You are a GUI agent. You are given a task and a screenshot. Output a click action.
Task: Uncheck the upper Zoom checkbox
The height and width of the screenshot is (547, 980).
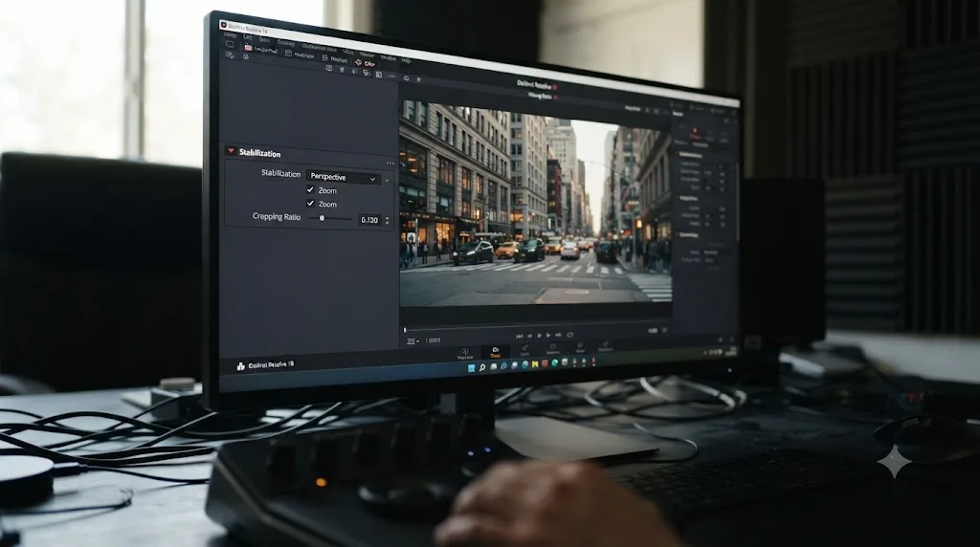(x=310, y=189)
